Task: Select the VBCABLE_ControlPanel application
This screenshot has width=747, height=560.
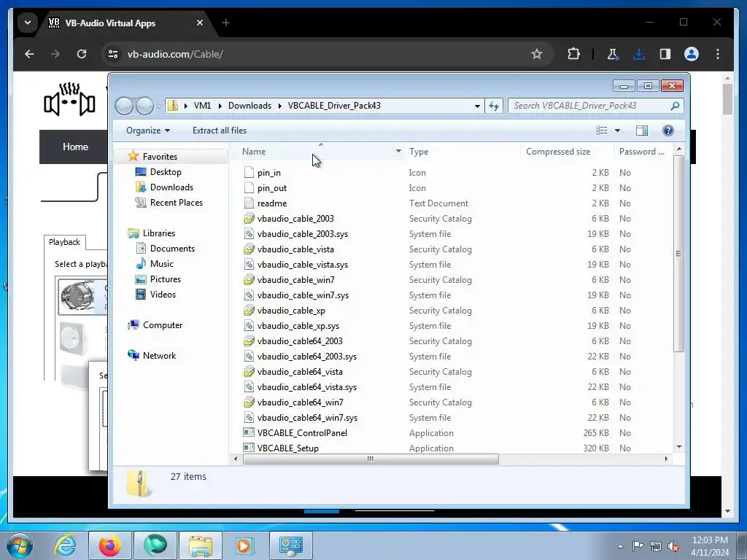Action: click(302, 433)
